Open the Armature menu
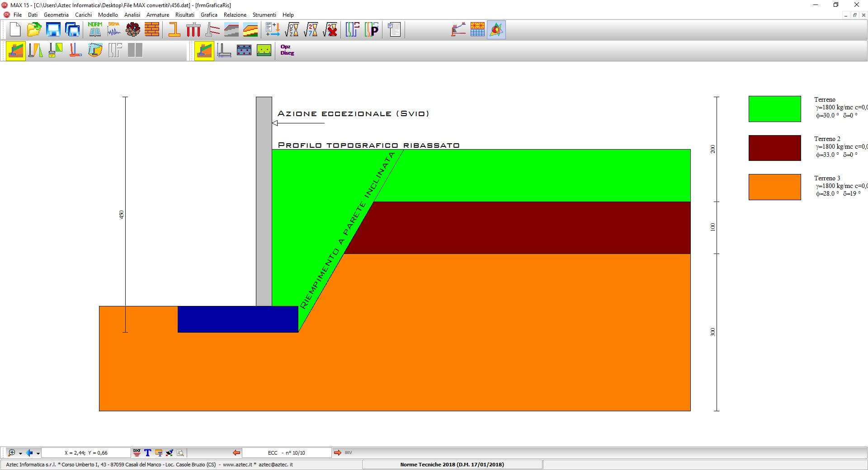 click(x=157, y=15)
